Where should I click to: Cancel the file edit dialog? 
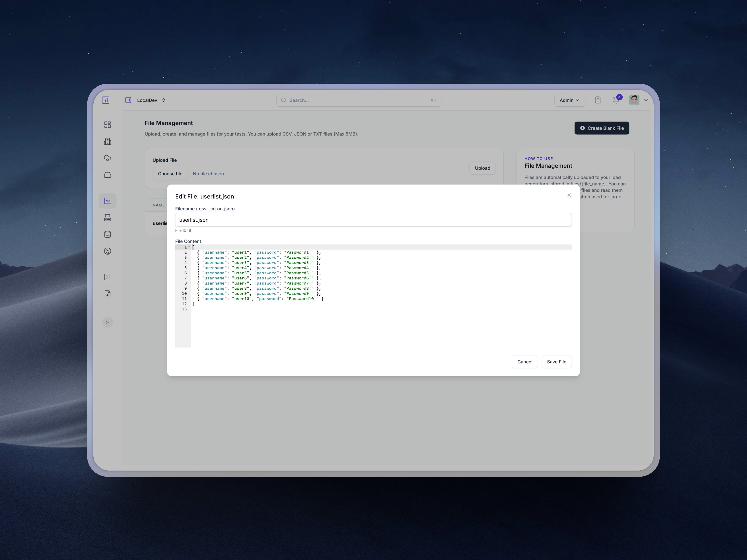pos(525,362)
